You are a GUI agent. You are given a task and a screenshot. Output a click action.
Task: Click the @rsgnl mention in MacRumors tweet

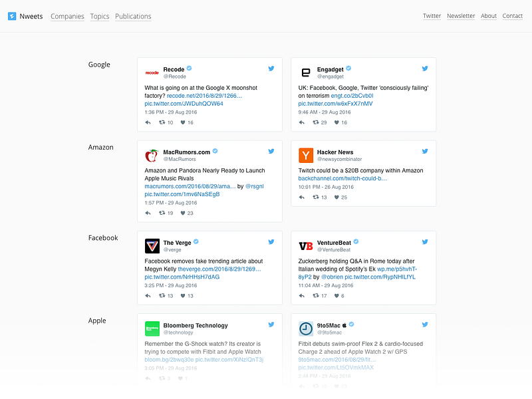[255, 186]
